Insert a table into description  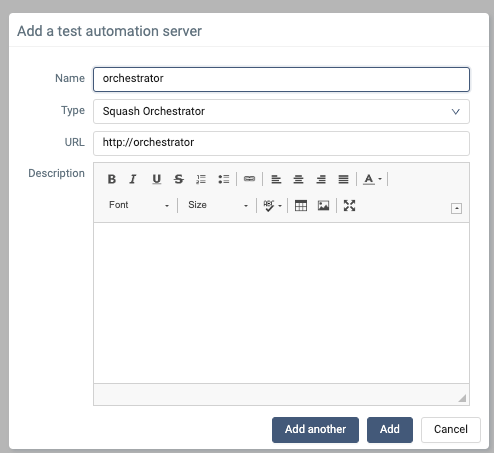(x=301, y=205)
